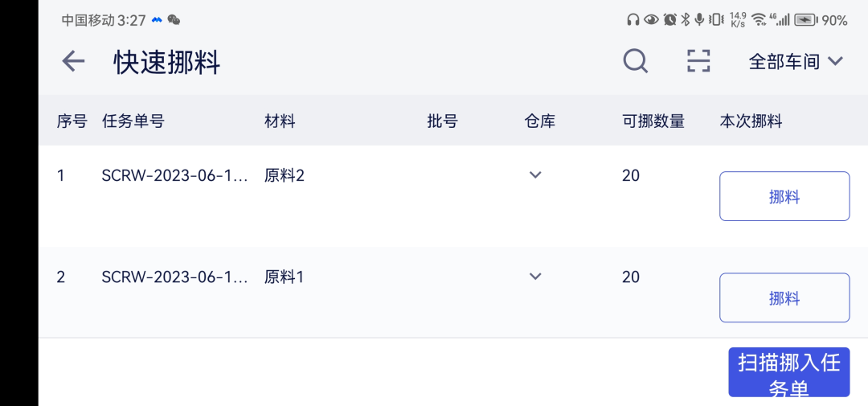
Task: Click 挪料 button for 原料2 row
Action: [784, 196]
